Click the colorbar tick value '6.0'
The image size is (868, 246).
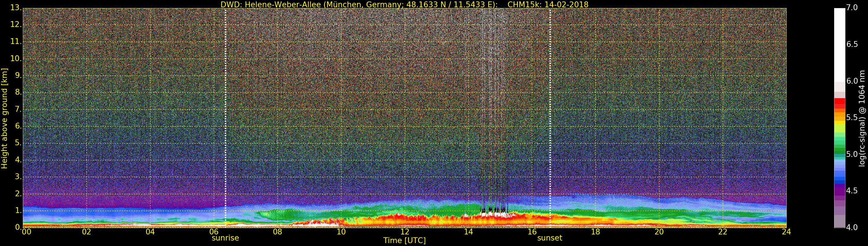coord(852,81)
